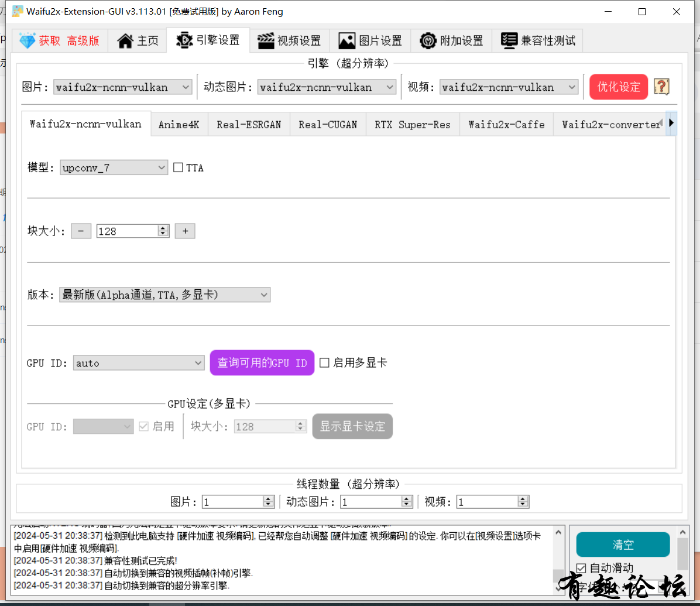Decrease block size with minus button
700x606 pixels.
[x=81, y=231]
